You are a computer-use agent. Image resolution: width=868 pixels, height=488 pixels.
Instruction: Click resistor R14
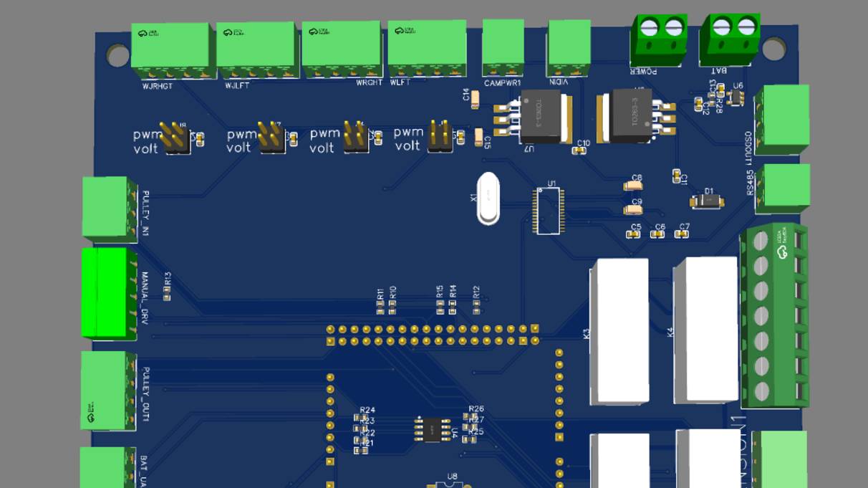click(x=453, y=307)
